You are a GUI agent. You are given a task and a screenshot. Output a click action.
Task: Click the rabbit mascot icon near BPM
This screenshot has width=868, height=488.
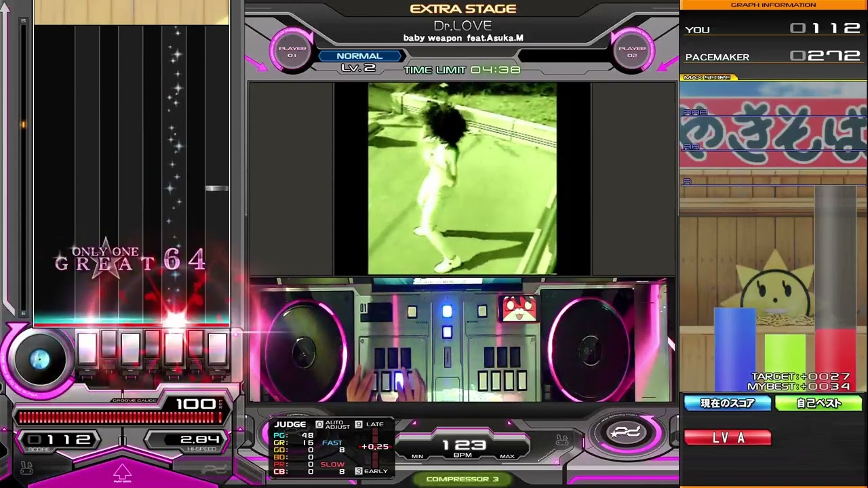[x=561, y=441]
